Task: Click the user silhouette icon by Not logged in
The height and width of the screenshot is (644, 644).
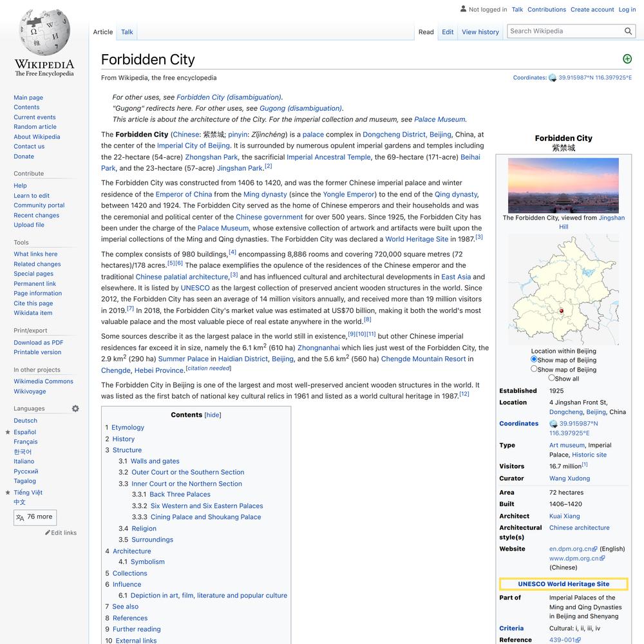Action: pos(463,8)
